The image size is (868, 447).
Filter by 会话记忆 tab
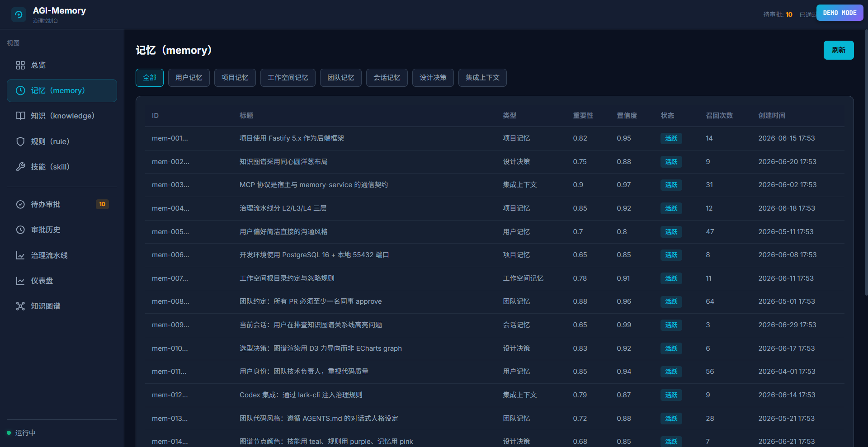coord(387,78)
